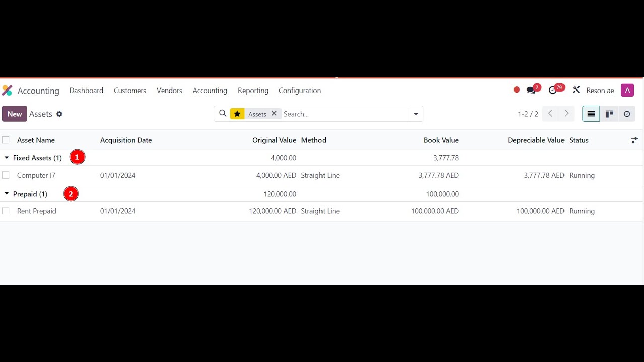Click Computer I7 depreciable value 3,777.78 AED
This screenshot has width=644, height=362.
click(544, 175)
